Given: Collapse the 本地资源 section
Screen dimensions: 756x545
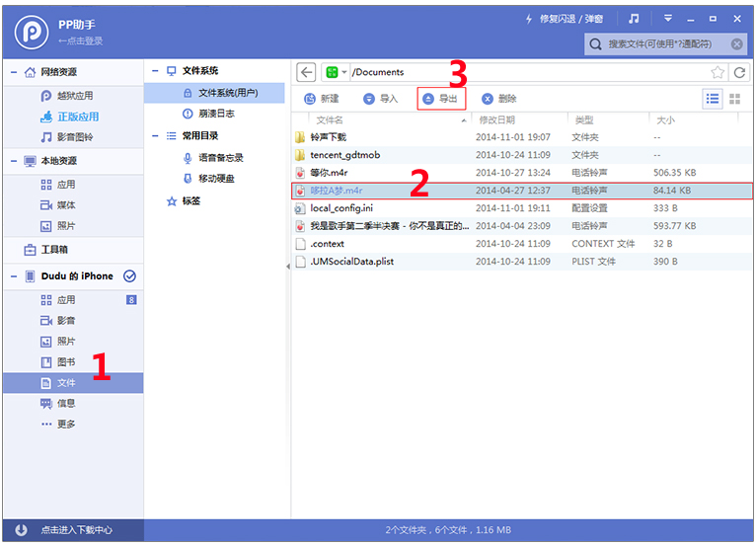Looking at the screenshot, I should click(14, 161).
